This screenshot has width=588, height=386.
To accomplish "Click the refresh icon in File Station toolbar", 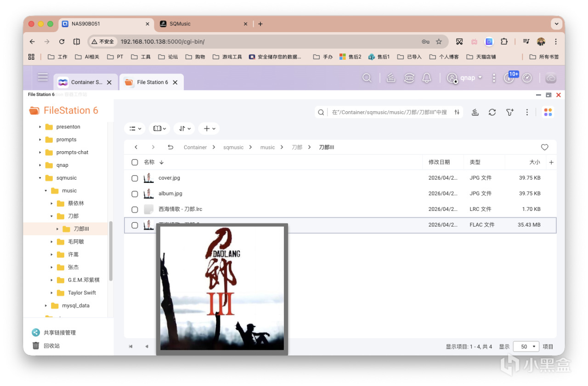I will click(492, 112).
